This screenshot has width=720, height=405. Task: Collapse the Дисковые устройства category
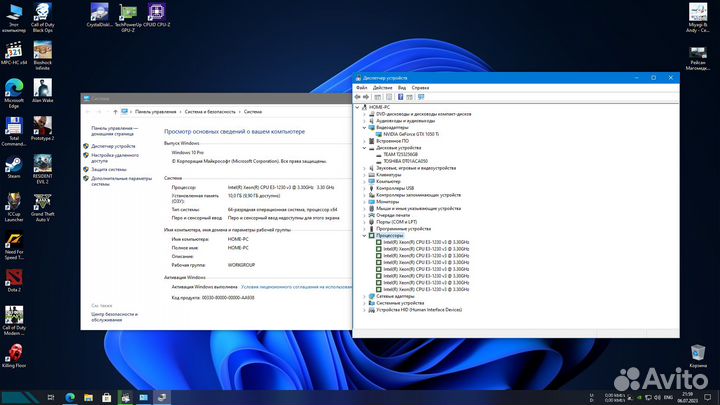[365, 148]
